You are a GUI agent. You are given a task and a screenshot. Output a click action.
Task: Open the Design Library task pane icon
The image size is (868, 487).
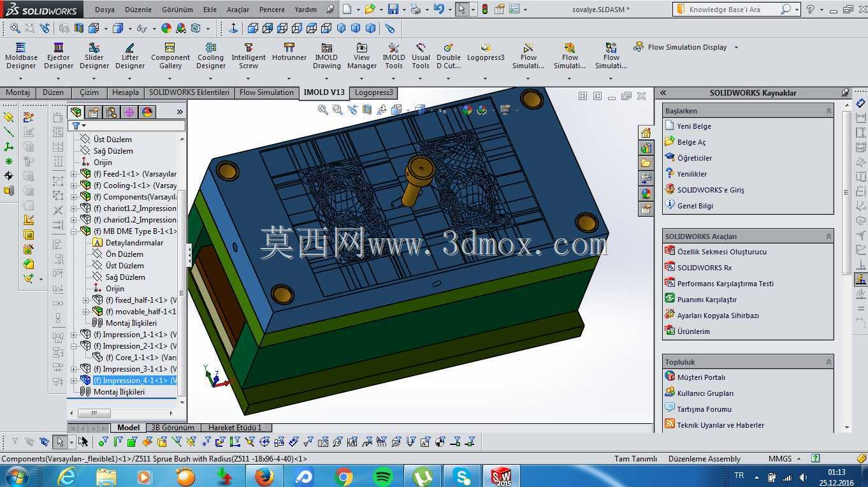pyautogui.click(x=646, y=148)
